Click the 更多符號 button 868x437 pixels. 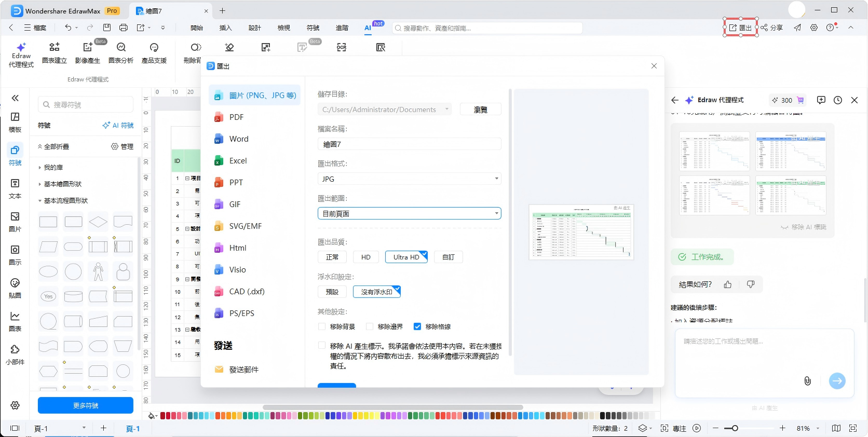86,405
